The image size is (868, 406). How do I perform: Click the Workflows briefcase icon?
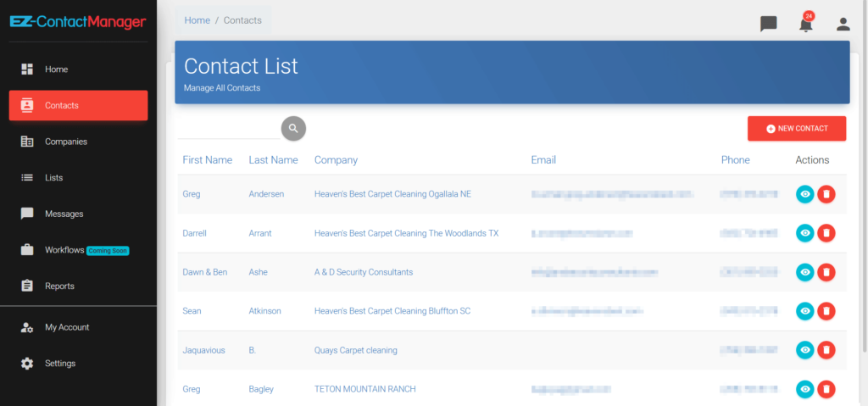(x=27, y=250)
